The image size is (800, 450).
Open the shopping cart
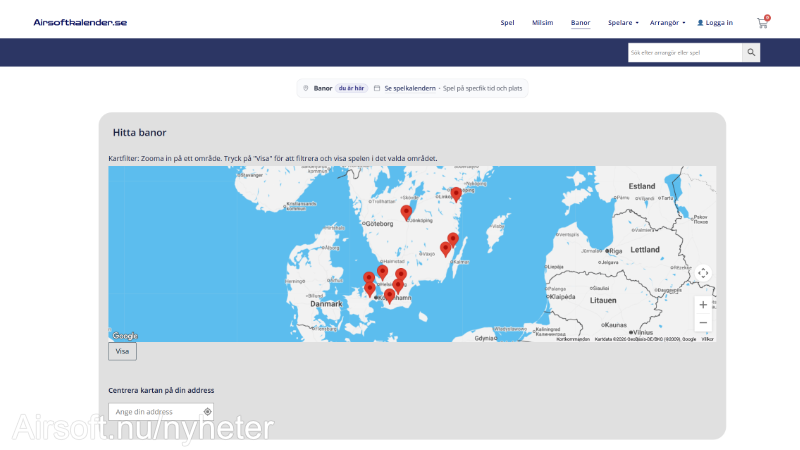(x=762, y=22)
